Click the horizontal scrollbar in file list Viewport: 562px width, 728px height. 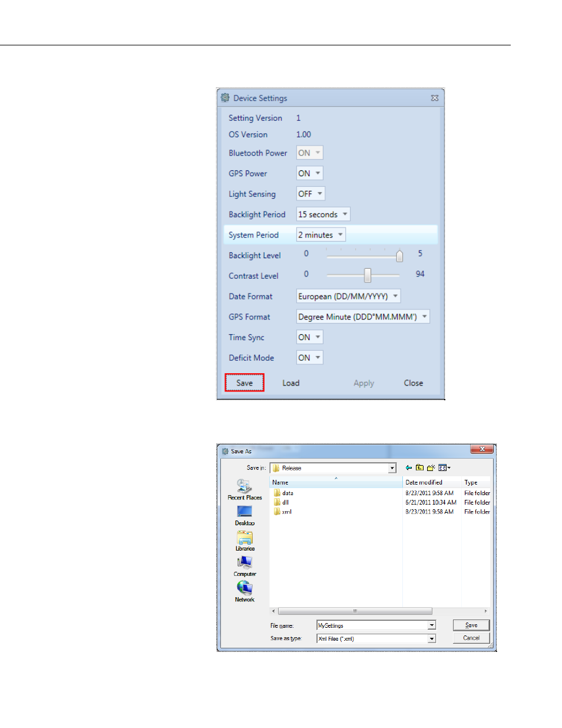tap(355, 611)
